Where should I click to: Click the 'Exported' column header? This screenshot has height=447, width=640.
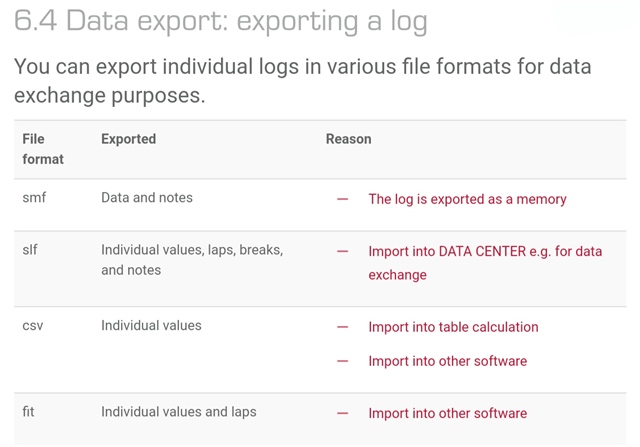(x=129, y=139)
